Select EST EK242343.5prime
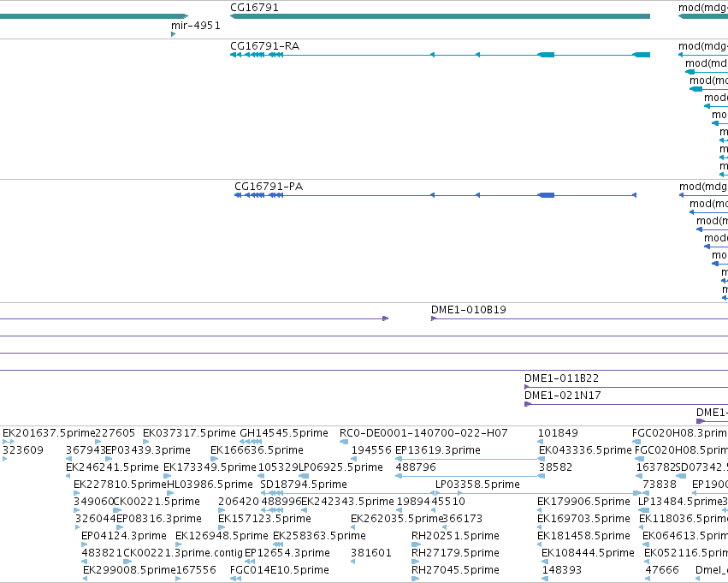The height and width of the screenshot is (583, 728). coord(348,502)
